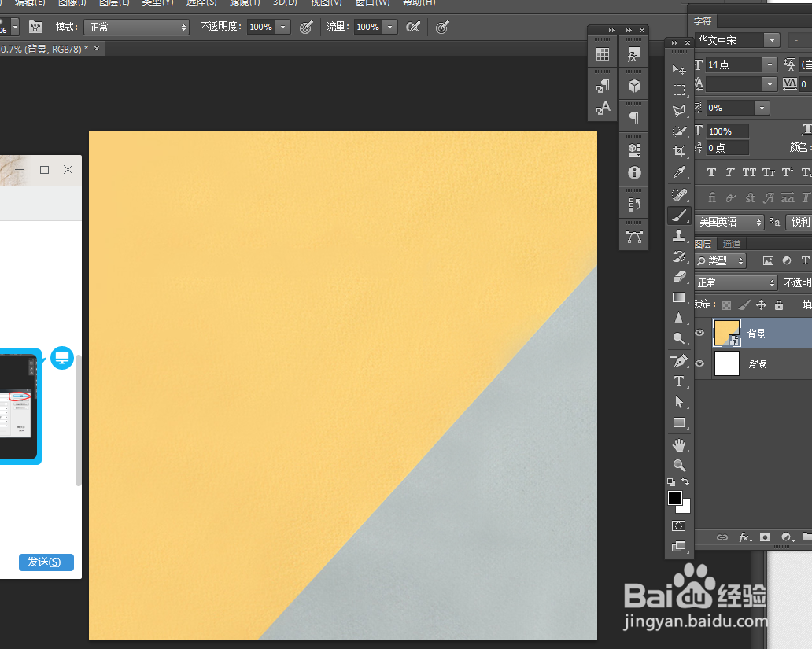
Task: Open the flow slider dropdown arrow
Action: pos(390,27)
